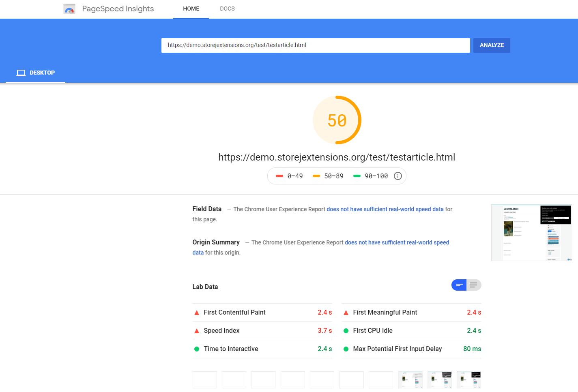Click the green circle beside First CPU Idle
Viewport: 578px width, 392px height.
pos(346,331)
